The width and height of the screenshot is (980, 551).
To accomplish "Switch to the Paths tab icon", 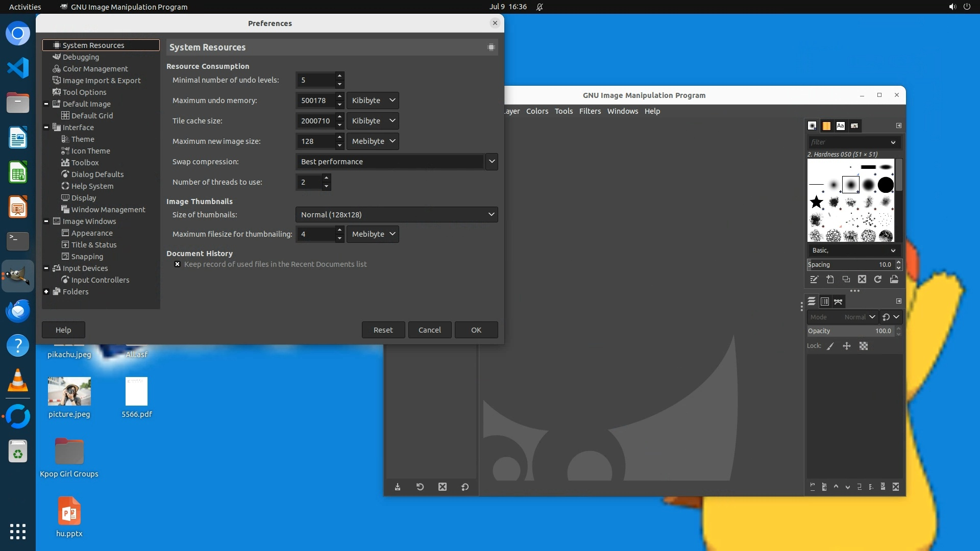I will [x=838, y=302].
